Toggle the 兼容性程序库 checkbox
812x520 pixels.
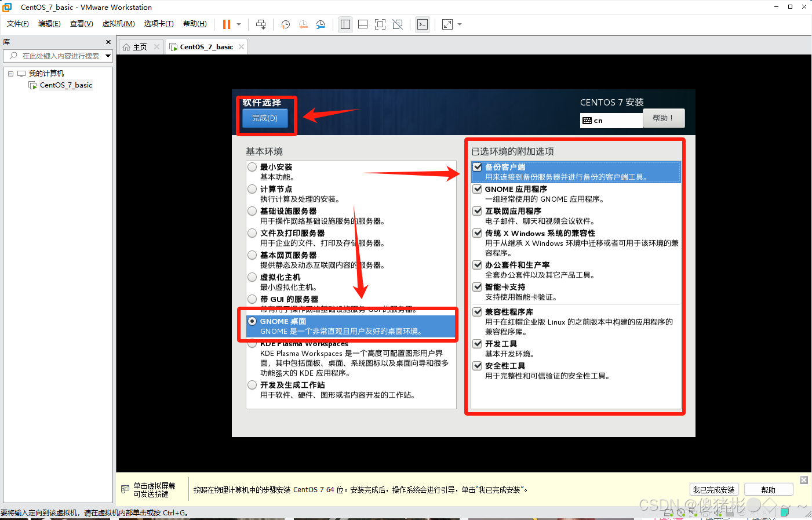[478, 312]
